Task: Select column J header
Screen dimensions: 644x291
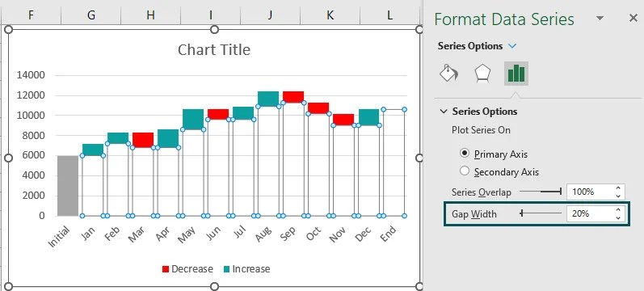Action: point(270,15)
